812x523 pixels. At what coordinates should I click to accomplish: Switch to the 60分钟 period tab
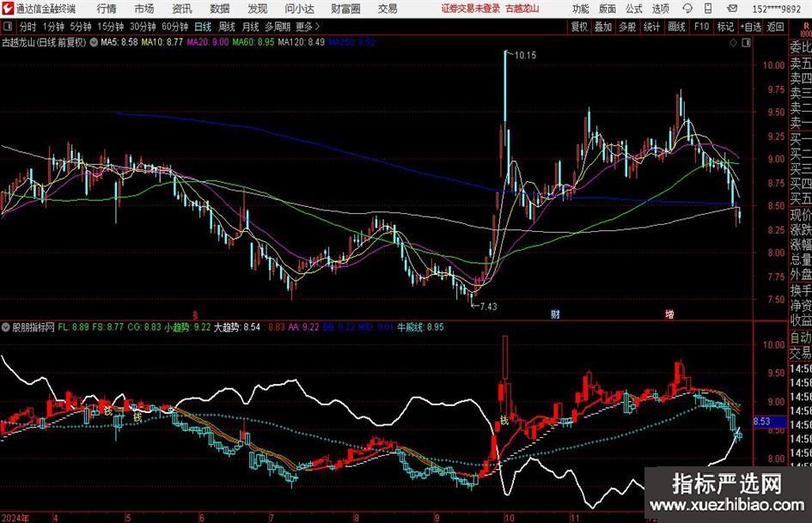click(x=175, y=27)
